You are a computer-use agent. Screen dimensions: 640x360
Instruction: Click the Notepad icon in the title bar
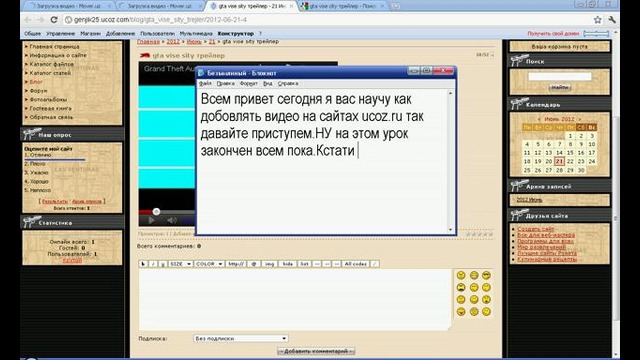tap(201, 73)
